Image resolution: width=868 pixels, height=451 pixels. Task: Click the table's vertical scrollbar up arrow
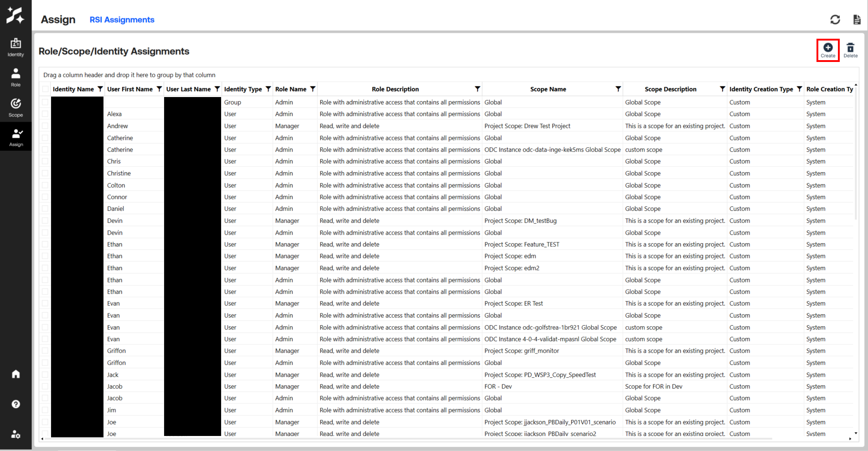click(x=856, y=85)
